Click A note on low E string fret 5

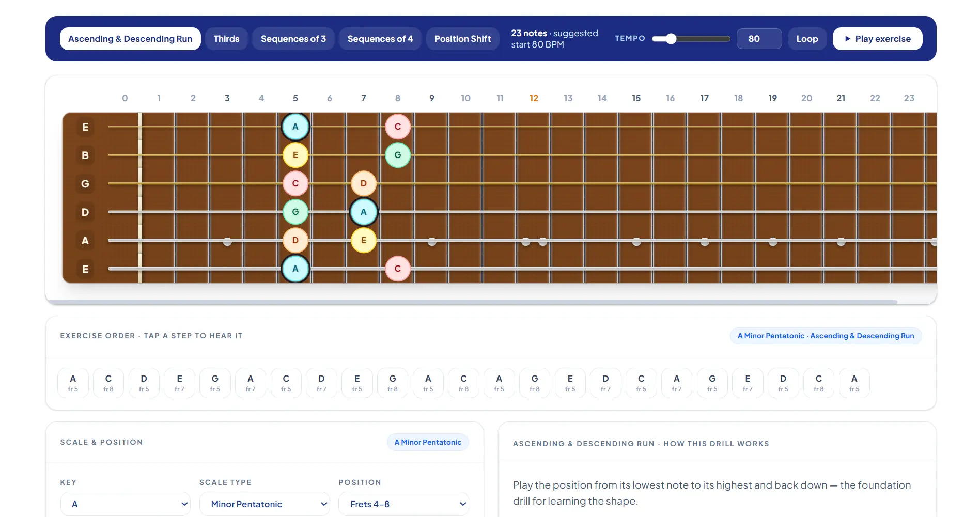295,269
